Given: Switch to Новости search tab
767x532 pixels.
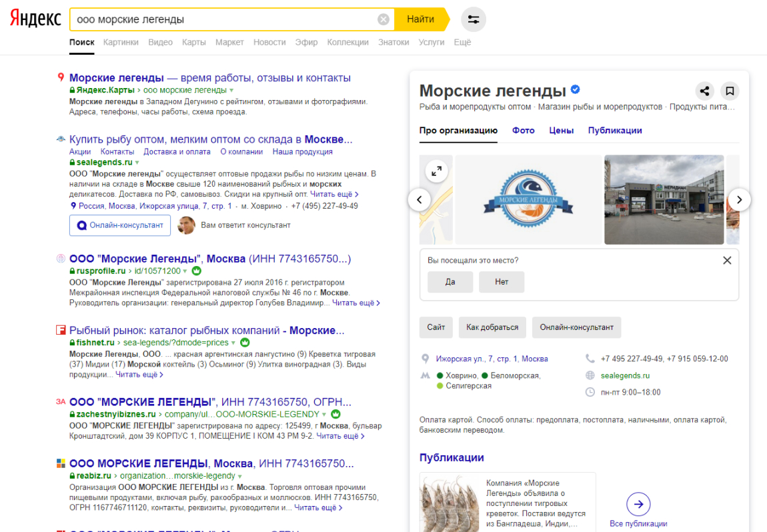Looking at the screenshot, I should pos(269,42).
